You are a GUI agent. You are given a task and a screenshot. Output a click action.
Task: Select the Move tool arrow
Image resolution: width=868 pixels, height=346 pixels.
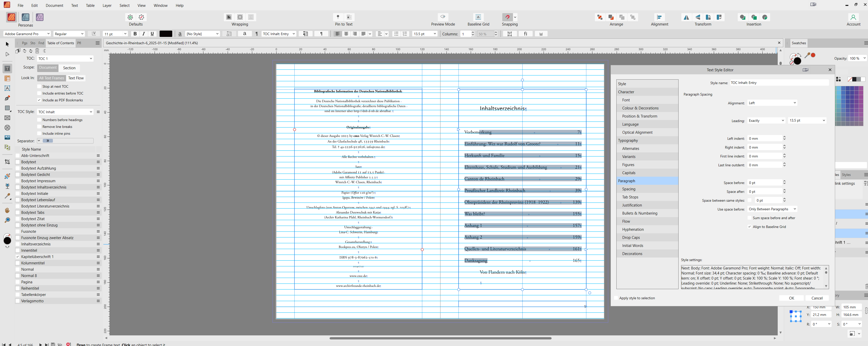(7, 44)
